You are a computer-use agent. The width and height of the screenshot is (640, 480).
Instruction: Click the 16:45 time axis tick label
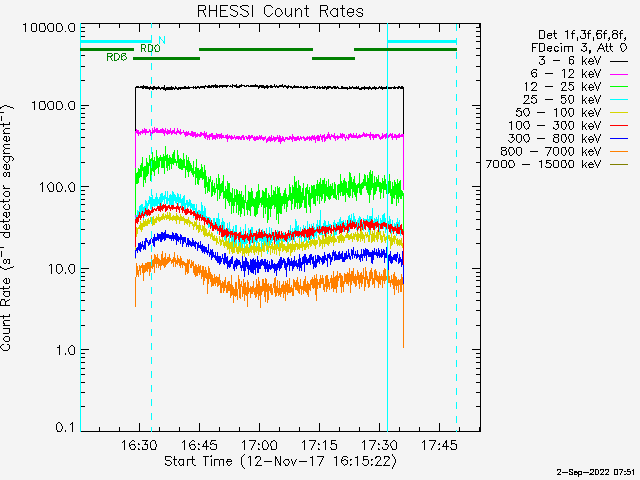(x=199, y=445)
